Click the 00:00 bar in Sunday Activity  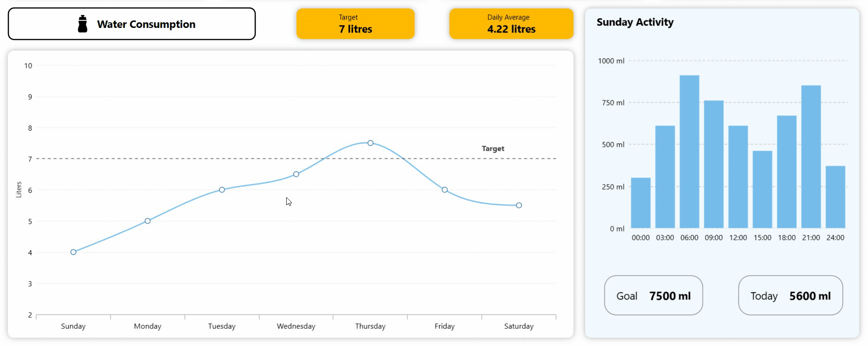point(641,202)
